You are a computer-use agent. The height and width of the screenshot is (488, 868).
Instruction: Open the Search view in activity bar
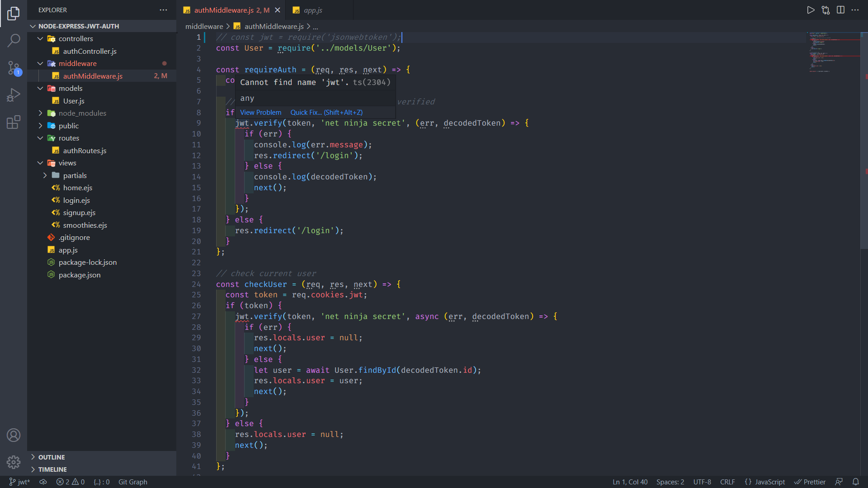coord(14,41)
